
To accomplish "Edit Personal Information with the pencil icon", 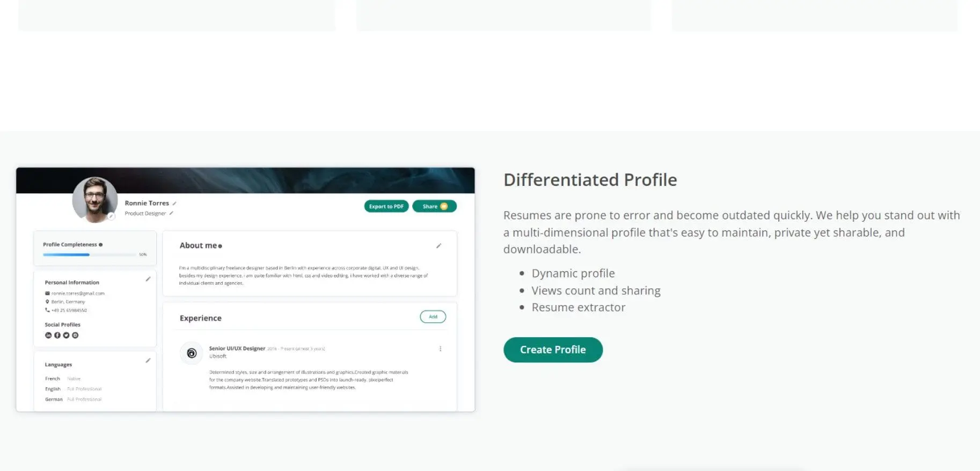I will click(148, 279).
